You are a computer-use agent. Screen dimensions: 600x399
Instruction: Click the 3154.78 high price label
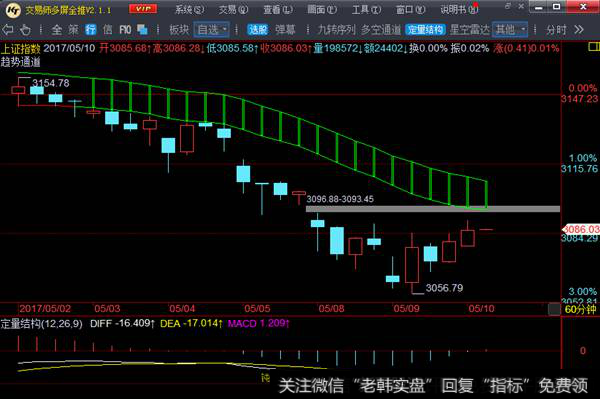(x=51, y=83)
